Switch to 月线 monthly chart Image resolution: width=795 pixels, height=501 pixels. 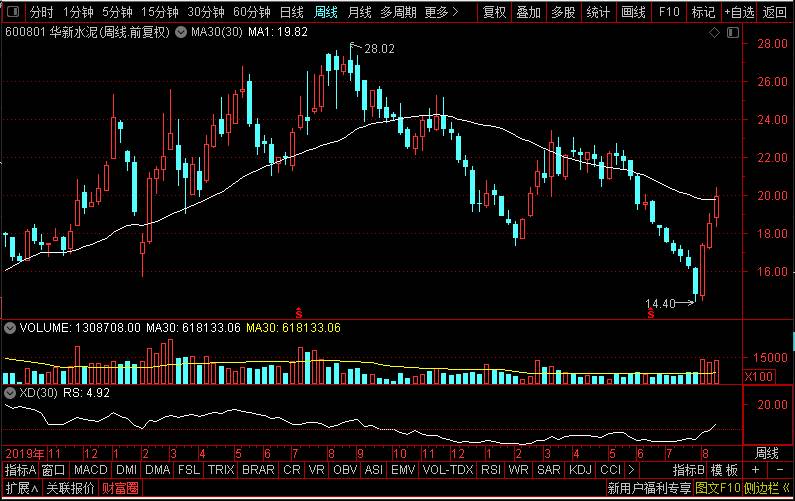click(x=359, y=12)
